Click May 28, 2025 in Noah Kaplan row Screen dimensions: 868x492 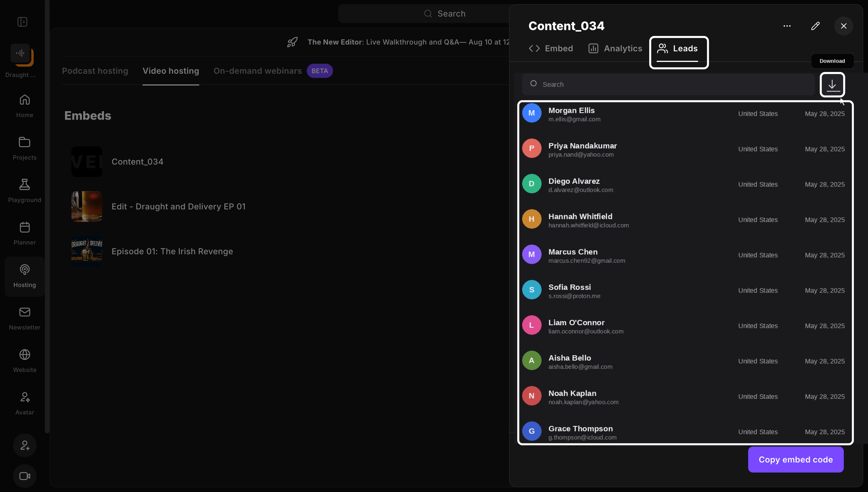coord(824,397)
